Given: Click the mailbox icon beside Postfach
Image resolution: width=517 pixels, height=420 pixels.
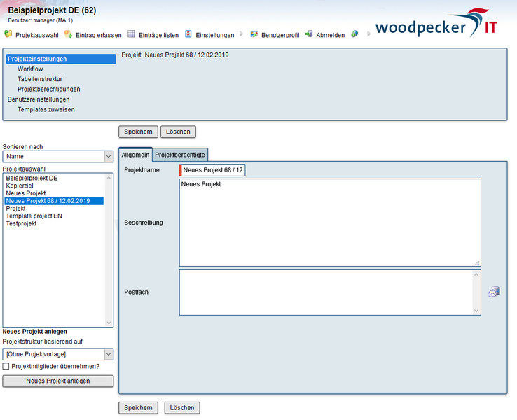Looking at the screenshot, I should [x=495, y=292].
